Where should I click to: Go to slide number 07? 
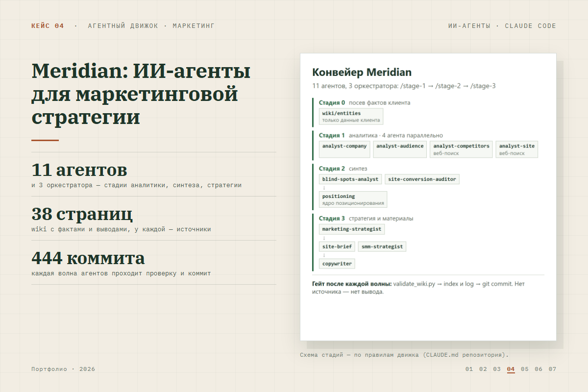pyautogui.click(x=553, y=369)
